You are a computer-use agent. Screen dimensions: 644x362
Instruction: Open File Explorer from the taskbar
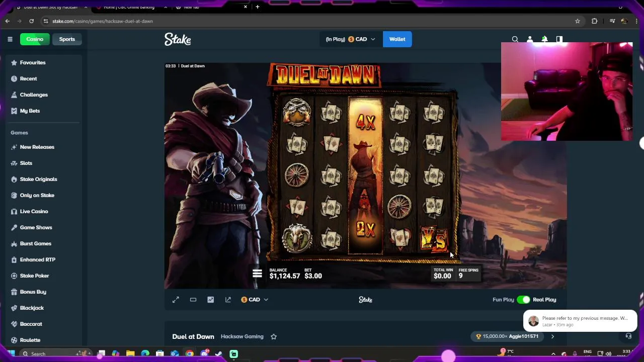point(130,354)
